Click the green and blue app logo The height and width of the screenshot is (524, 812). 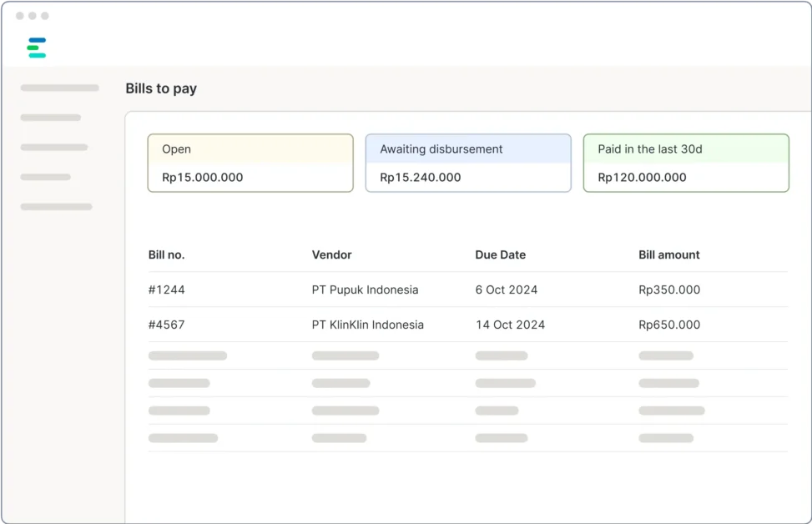[36, 48]
